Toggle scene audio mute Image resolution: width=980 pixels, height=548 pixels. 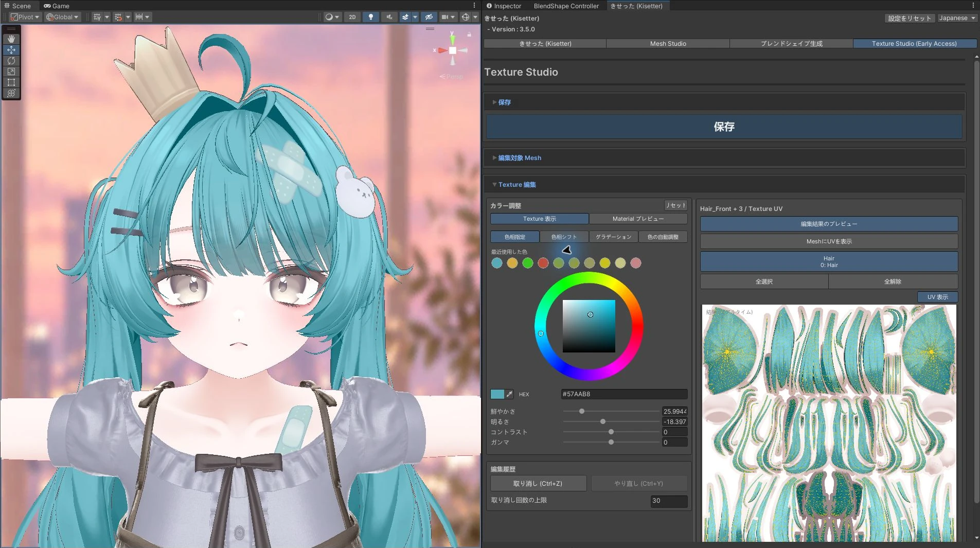click(389, 17)
